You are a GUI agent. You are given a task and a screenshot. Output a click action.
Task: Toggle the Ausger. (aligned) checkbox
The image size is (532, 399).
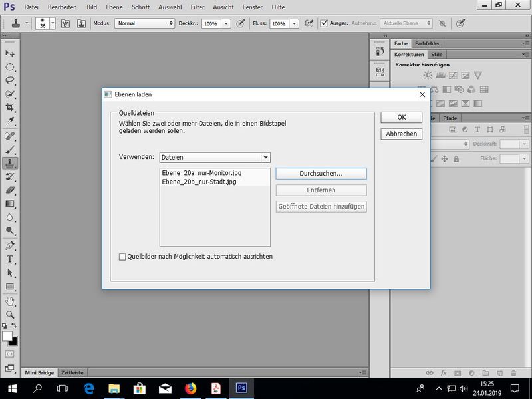click(x=324, y=23)
